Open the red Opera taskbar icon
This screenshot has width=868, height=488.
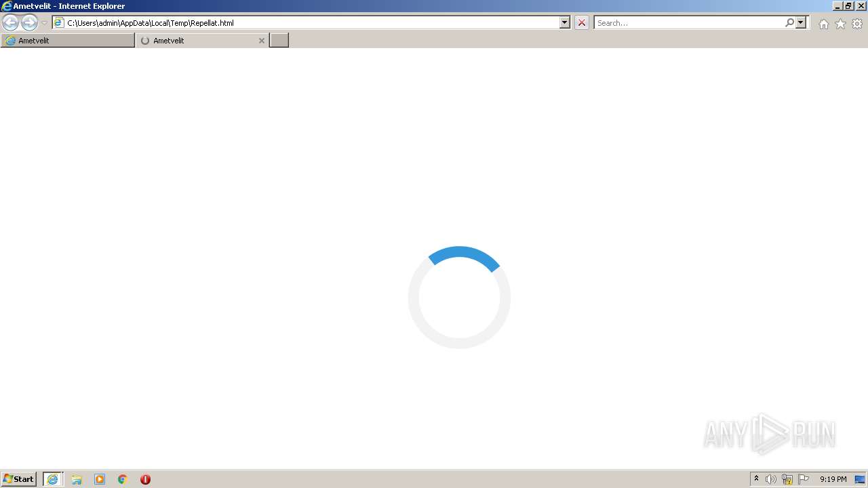click(145, 479)
